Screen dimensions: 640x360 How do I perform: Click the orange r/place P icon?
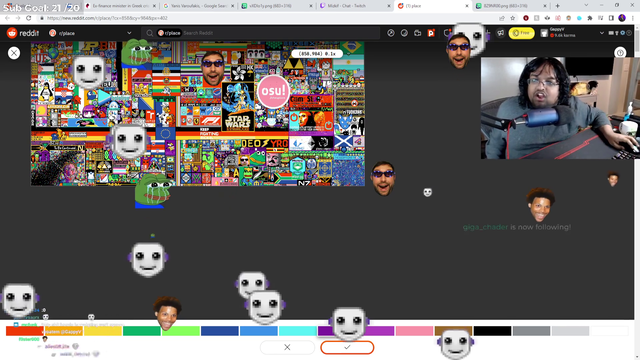click(x=431, y=33)
